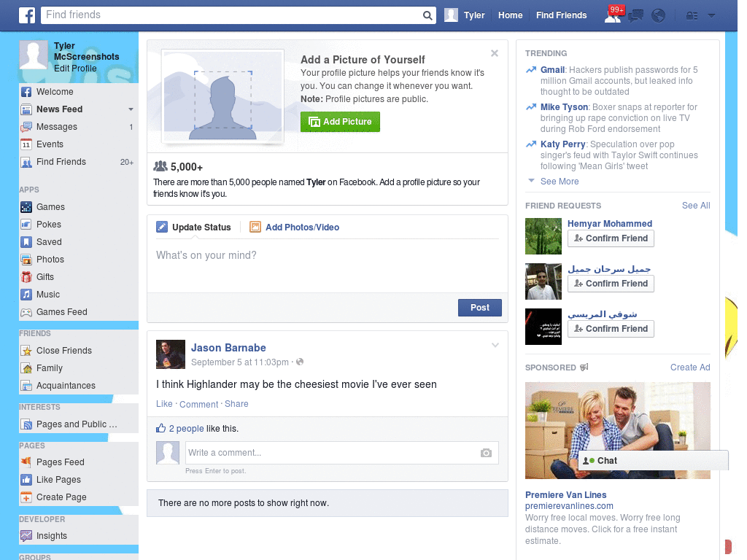
Task: Dismiss the Add a Picture card
Action: pos(495,53)
